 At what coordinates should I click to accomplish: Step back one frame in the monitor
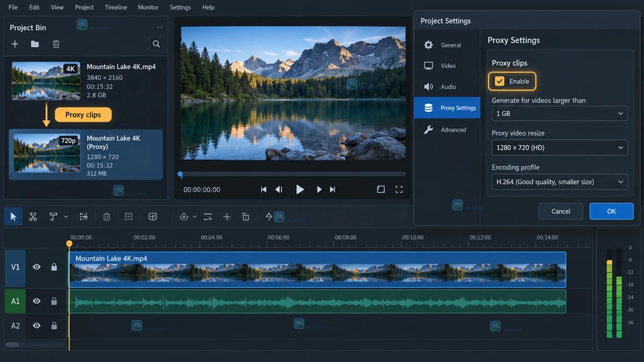click(x=279, y=189)
